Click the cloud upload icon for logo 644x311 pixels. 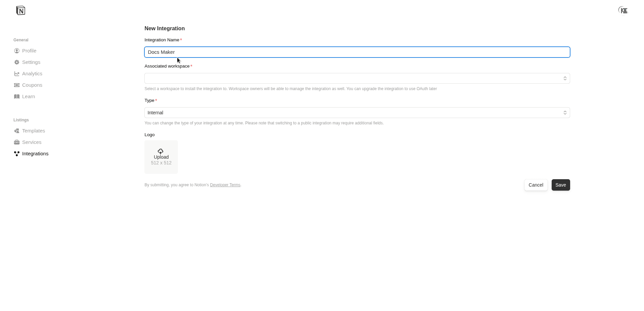tap(160, 151)
